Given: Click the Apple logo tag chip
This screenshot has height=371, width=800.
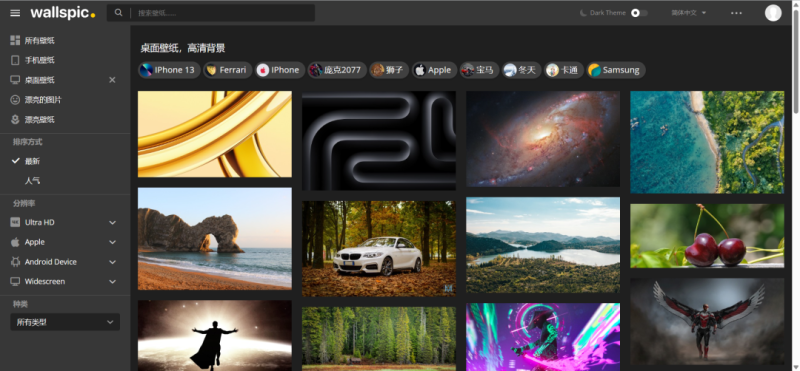Looking at the screenshot, I should (x=433, y=70).
